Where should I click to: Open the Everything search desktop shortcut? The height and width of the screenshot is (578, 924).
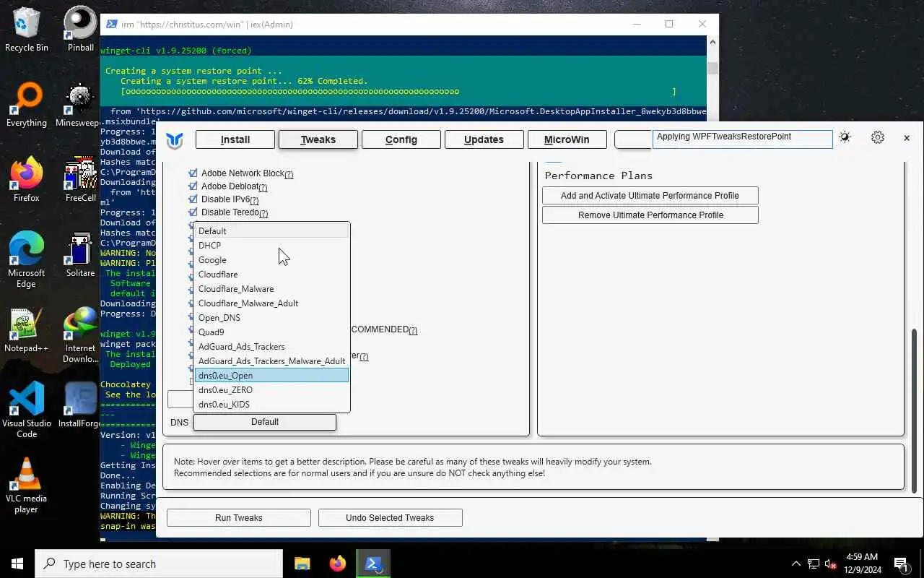pyautogui.click(x=27, y=105)
